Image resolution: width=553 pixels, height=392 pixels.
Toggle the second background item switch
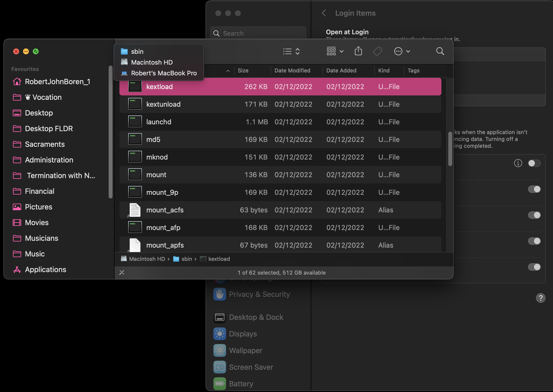[534, 189]
